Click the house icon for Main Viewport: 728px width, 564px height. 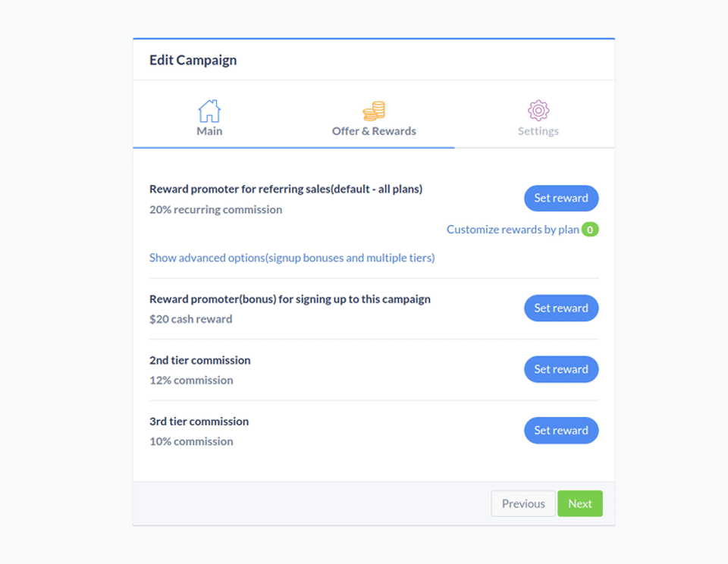(x=209, y=111)
